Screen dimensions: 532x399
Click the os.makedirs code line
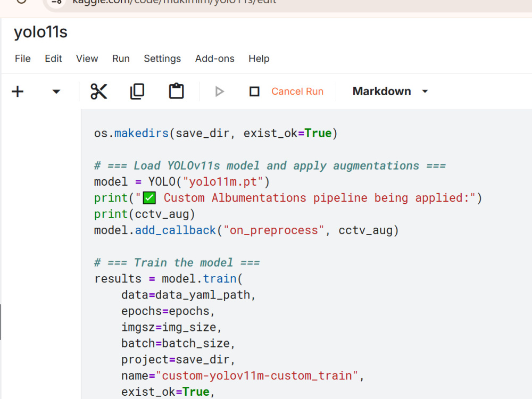[216, 134]
